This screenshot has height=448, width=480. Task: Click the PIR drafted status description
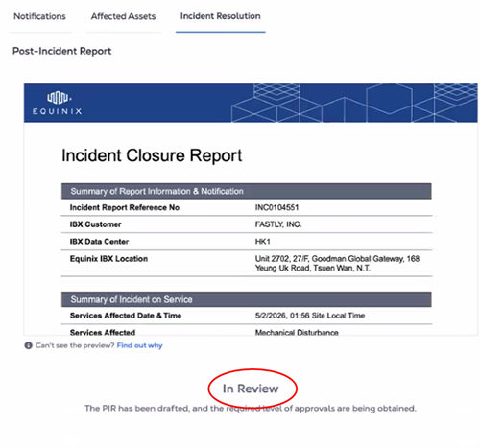[251, 409]
